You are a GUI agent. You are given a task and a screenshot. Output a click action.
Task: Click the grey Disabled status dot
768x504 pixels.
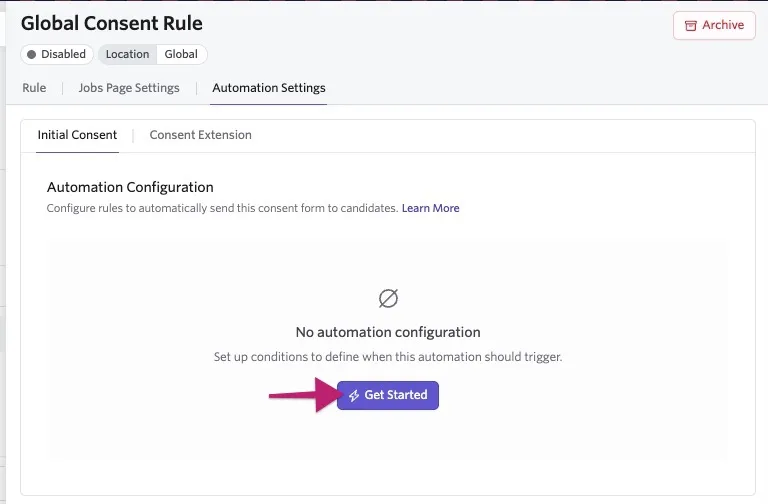(31, 54)
